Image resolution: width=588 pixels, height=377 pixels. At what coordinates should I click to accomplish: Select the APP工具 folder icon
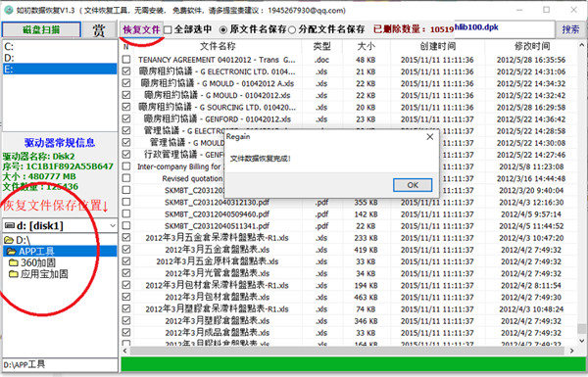tap(12, 251)
